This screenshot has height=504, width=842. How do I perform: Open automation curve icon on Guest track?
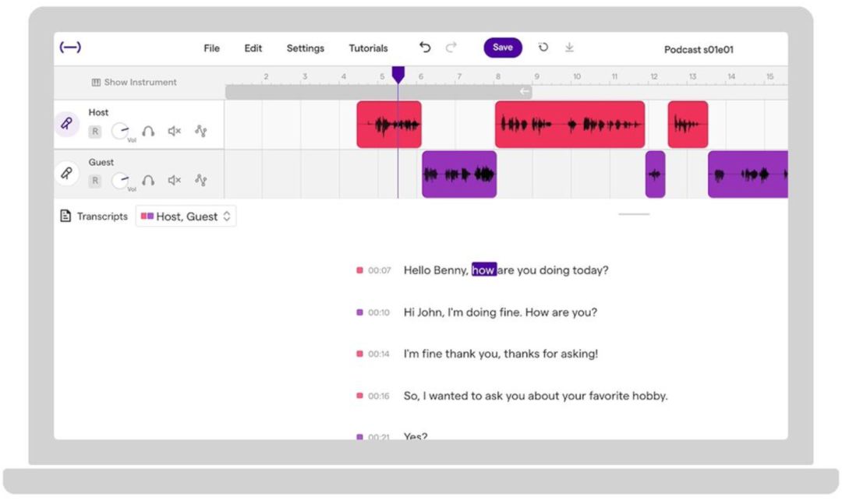click(201, 181)
